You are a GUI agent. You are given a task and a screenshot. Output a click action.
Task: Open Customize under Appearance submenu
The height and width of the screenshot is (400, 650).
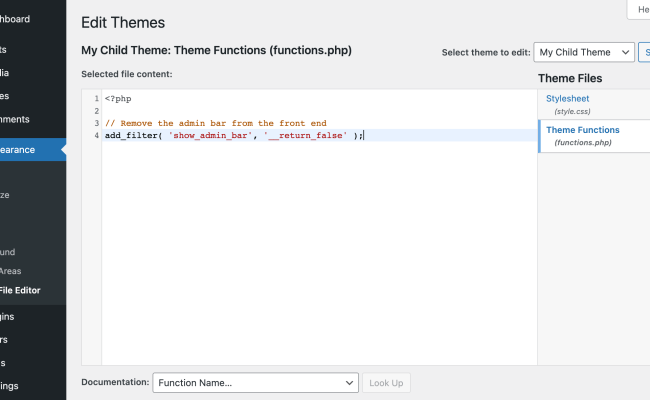5,195
